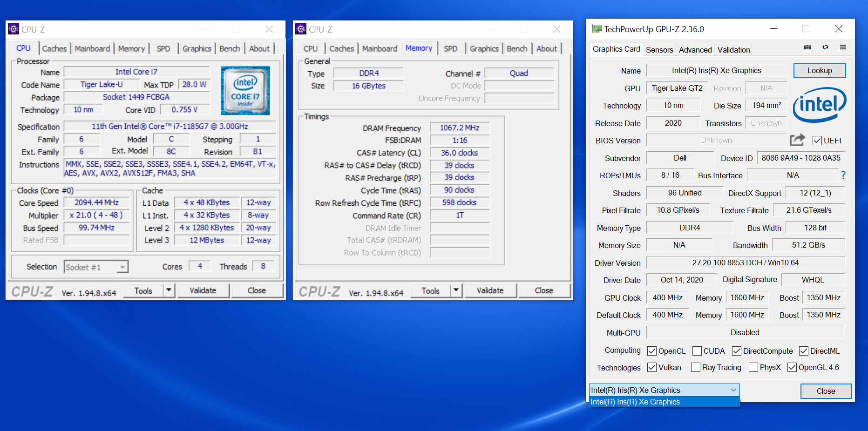Click the Close button in GPU-Z
This screenshot has width=868, height=431.
[826, 391]
